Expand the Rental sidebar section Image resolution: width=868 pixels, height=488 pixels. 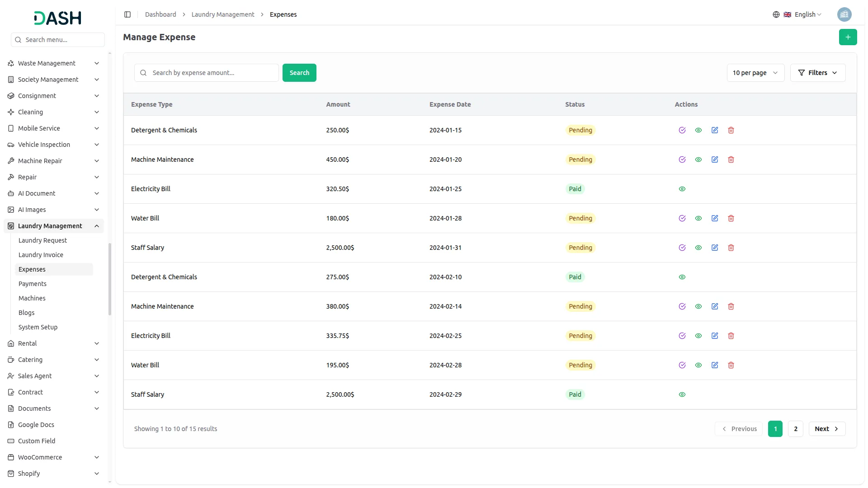click(x=53, y=343)
